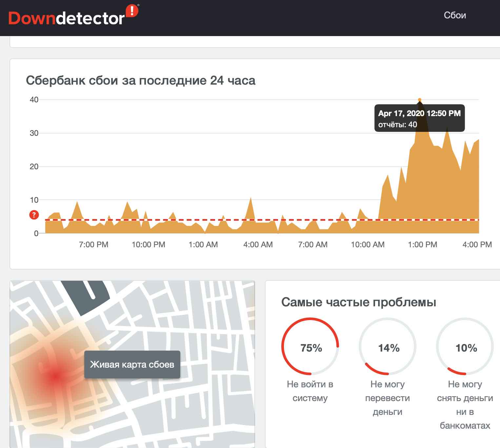Select the chart peak point at 12:50 PM
Screen dimensions: 500x448
click(x=420, y=100)
